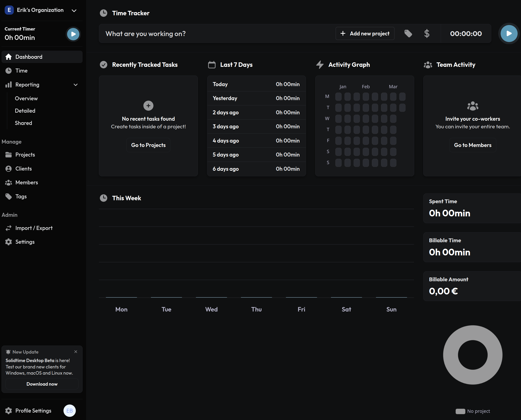Open Clients in the sidebar
This screenshot has height=420, width=521.
coord(24,169)
